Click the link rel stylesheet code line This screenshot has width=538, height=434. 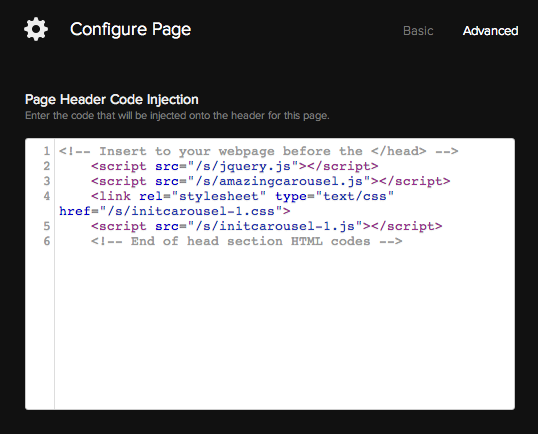click(243, 196)
